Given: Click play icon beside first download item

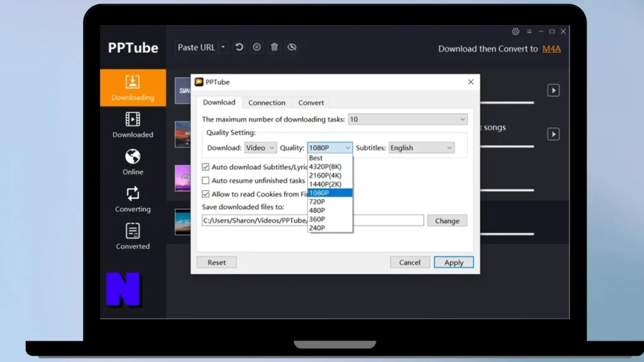Looking at the screenshot, I should (553, 90).
